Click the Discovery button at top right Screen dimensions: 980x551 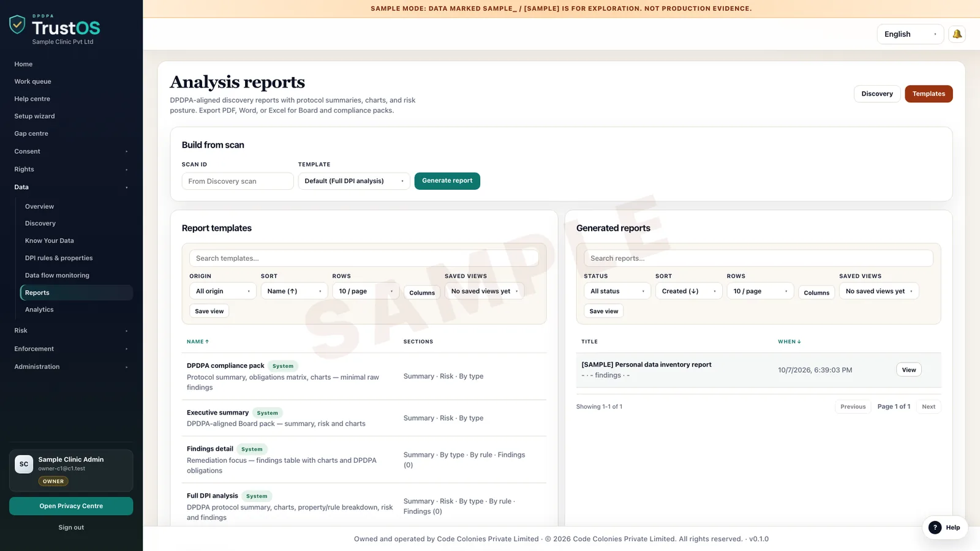(877, 94)
